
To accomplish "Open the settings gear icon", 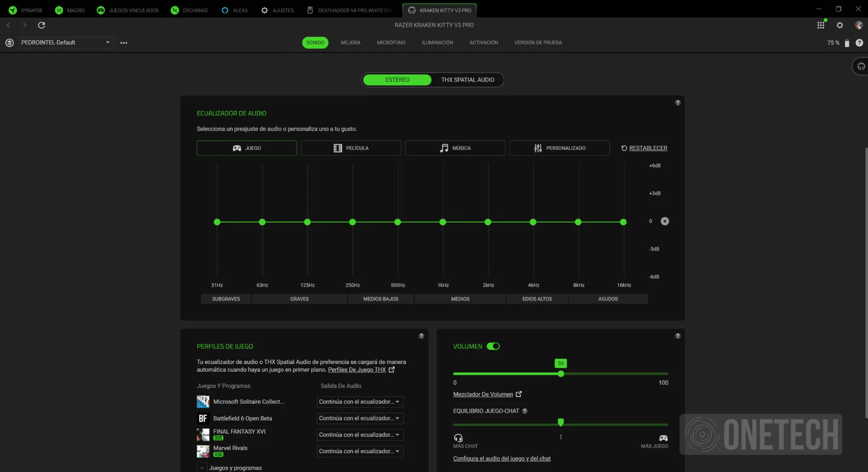I will point(840,25).
